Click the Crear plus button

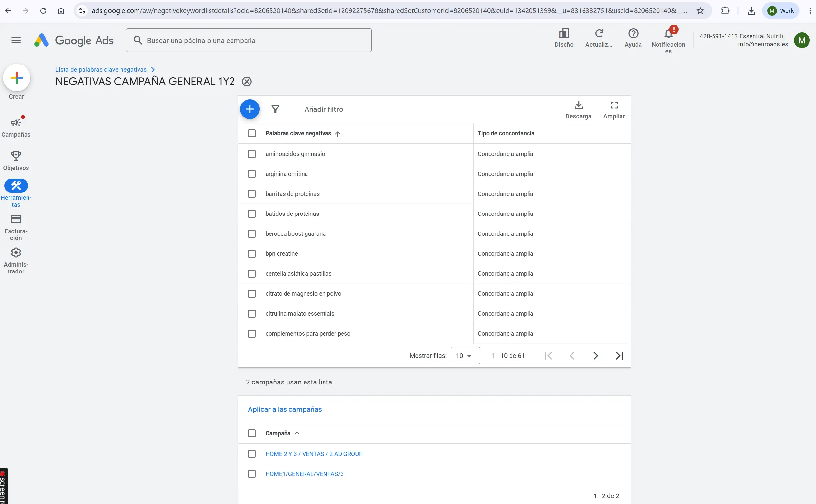pyautogui.click(x=17, y=78)
